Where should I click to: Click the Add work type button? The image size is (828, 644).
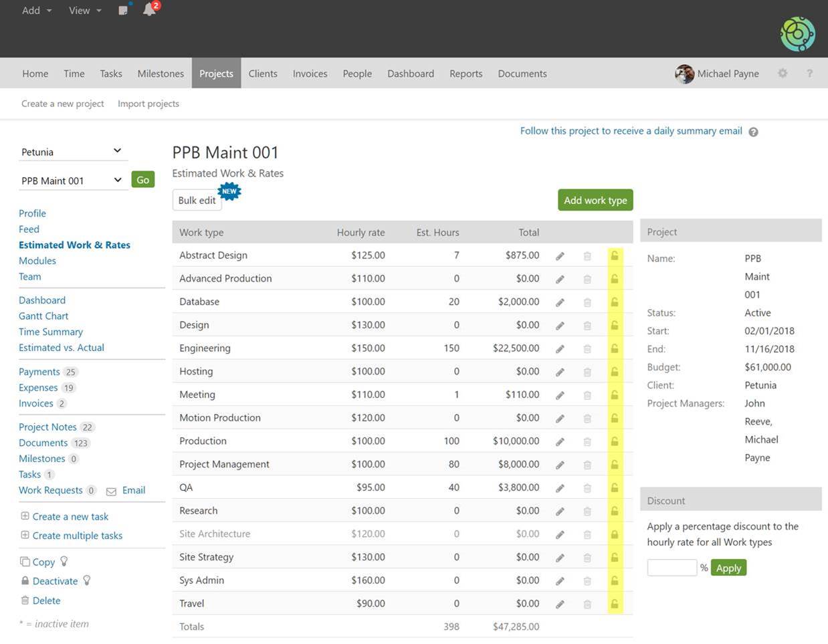(595, 200)
